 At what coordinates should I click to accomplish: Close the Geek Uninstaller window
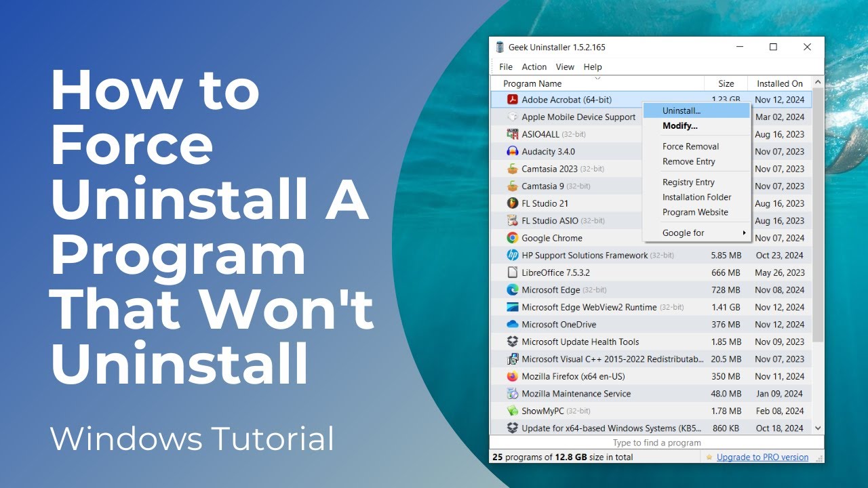pyautogui.click(x=807, y=47)
